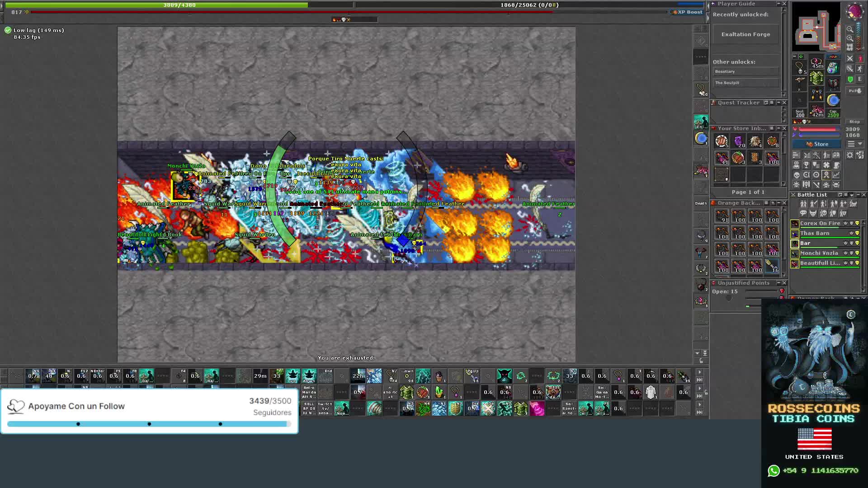Click the follower goal progress bar
This screenshot has height=488, width=868.
point(149,424)
